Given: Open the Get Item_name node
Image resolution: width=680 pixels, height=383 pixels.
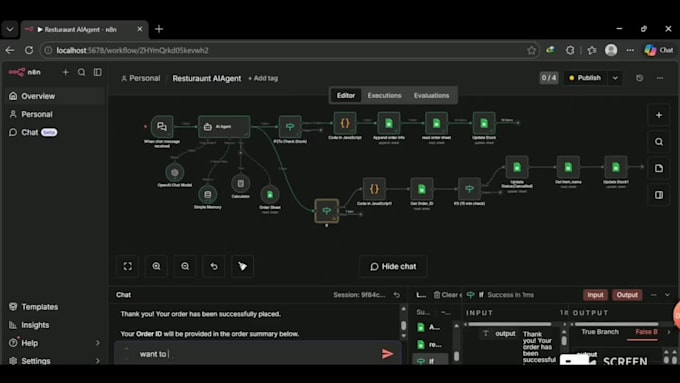Looking at the screenshot, I should [x=568, y=167].
